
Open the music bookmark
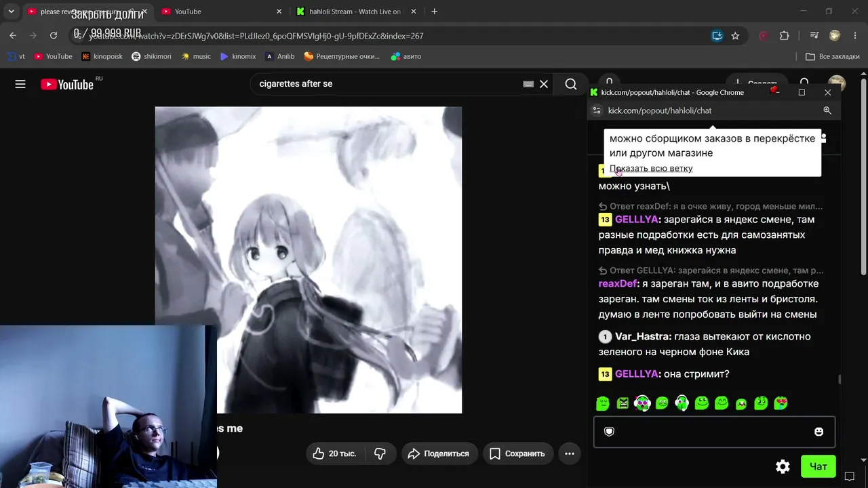pyautogui.click(x=196, y=56)
